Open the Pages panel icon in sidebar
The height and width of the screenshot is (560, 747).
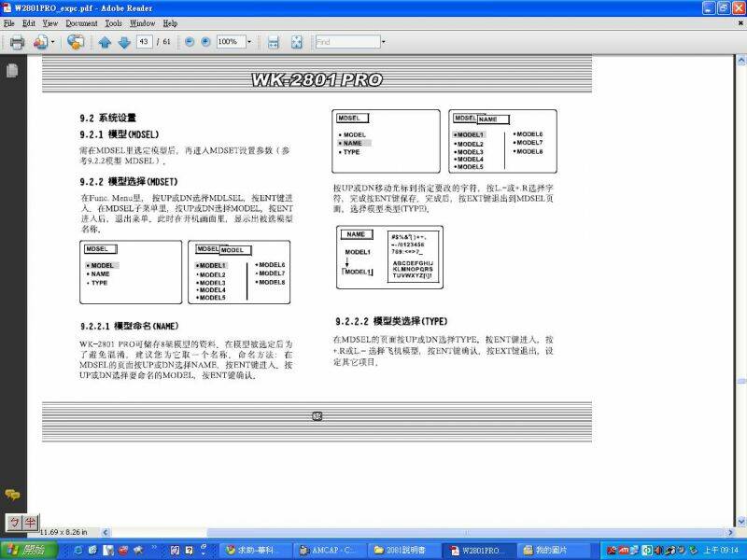tap(12, 71)
